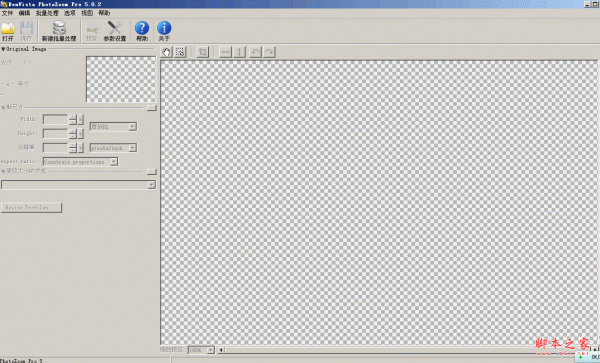Collapse the 新尺寸 section triangle
Image resolution: width=600 pixels, height=363 pixels.
click(x=3, y=107)
